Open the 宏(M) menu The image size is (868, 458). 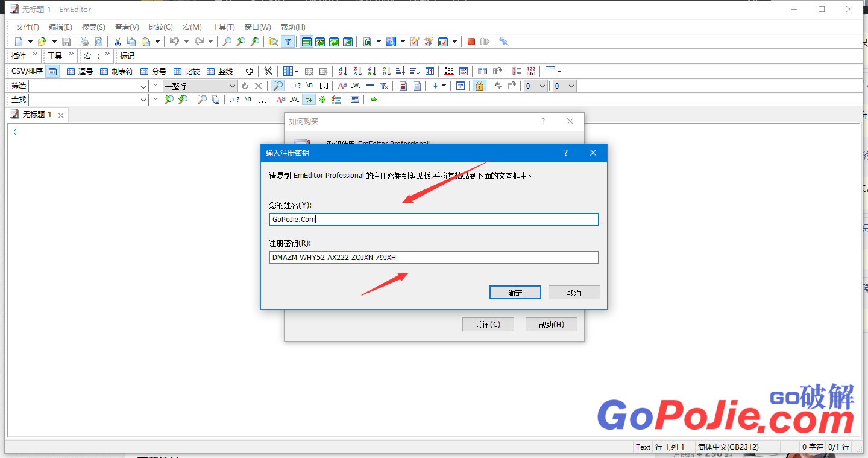(x=192, y=27)
